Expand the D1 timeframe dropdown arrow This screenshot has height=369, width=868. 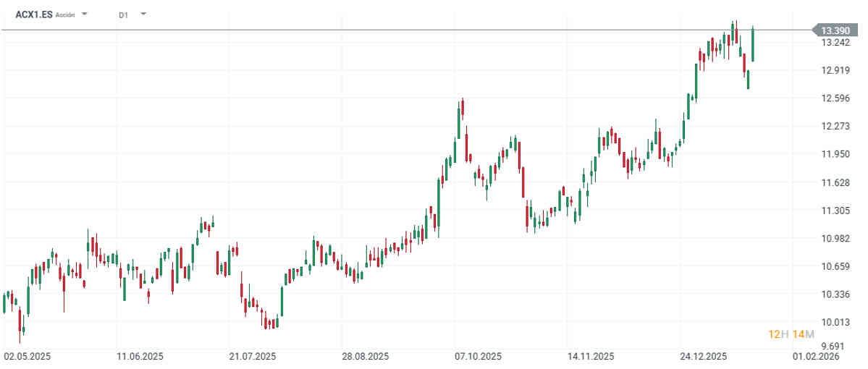click(143, 14)
